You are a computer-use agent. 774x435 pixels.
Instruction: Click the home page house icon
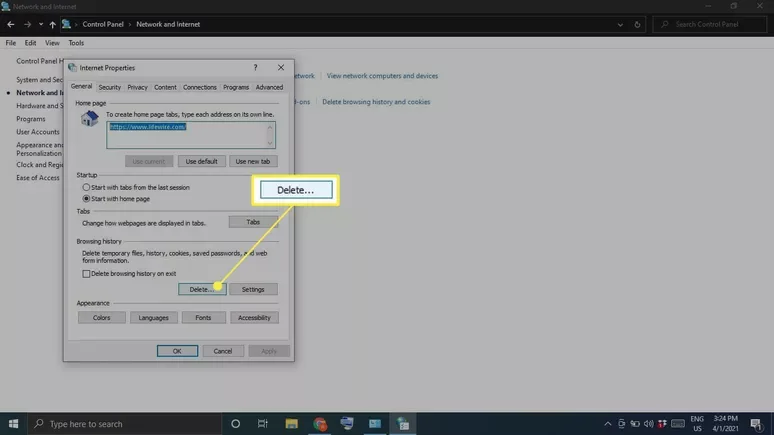pos(90,119)
